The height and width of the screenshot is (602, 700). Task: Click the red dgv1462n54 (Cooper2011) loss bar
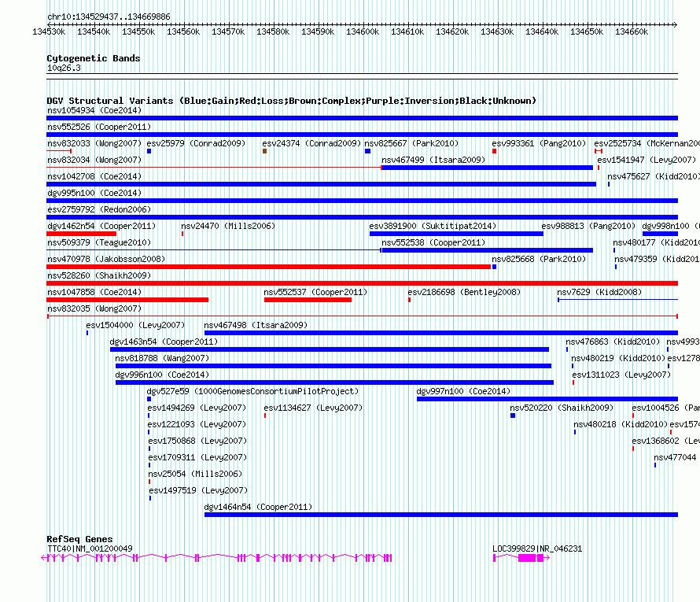[81, 234]
